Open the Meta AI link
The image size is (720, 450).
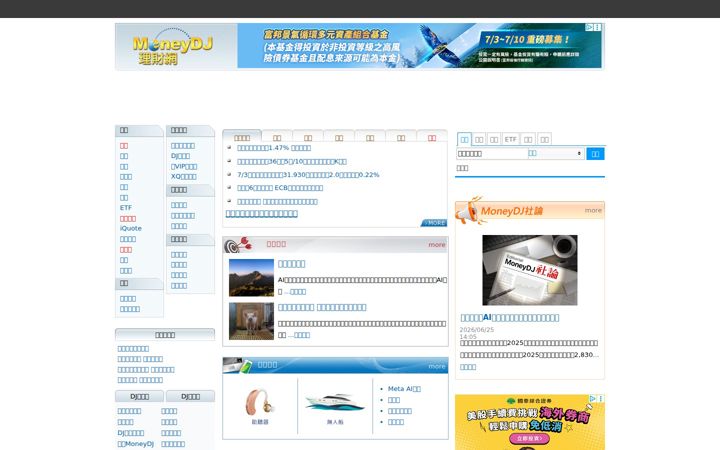404,388
